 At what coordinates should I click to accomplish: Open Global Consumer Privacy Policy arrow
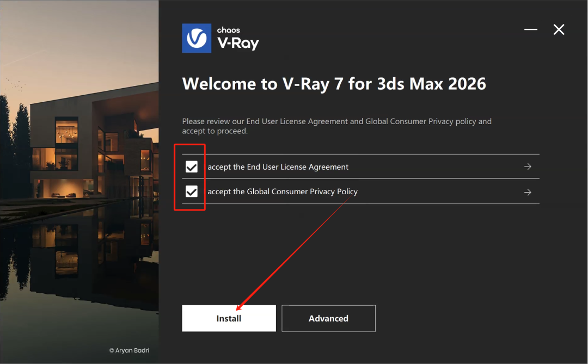[x=528, y=192]
